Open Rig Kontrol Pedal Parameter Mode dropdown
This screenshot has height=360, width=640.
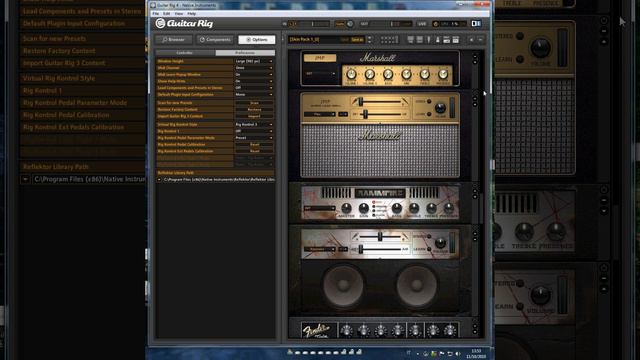[254, 138]
